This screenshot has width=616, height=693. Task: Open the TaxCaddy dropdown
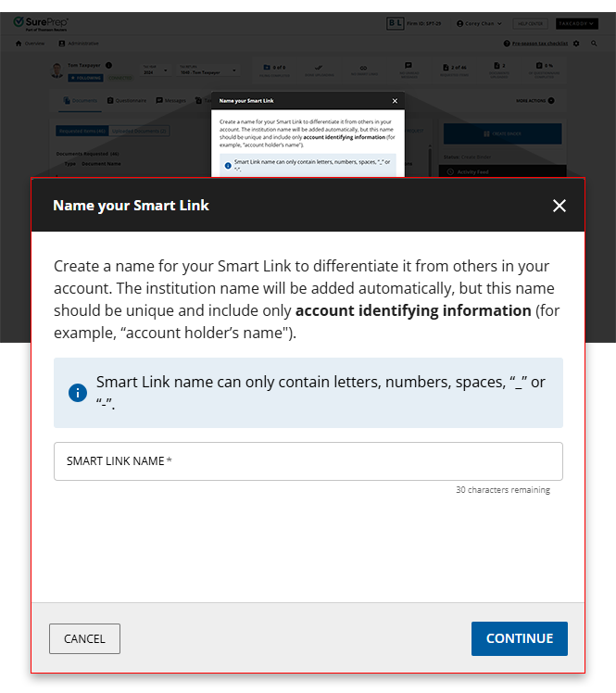577,23
